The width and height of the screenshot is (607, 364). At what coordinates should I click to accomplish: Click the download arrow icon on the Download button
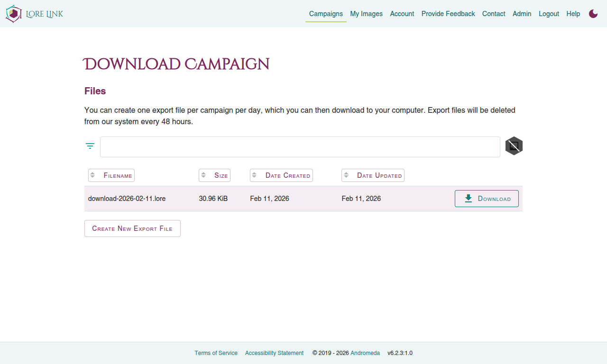click(468, 198)
